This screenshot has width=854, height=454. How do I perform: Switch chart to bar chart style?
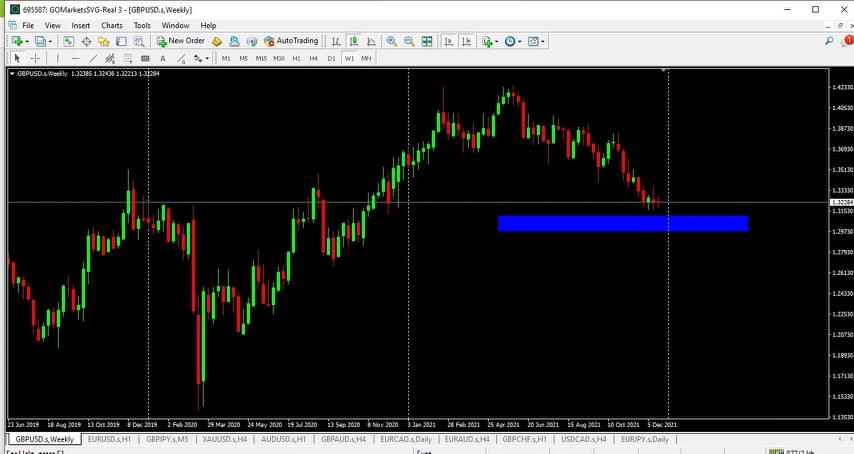(x=336, y=41)
